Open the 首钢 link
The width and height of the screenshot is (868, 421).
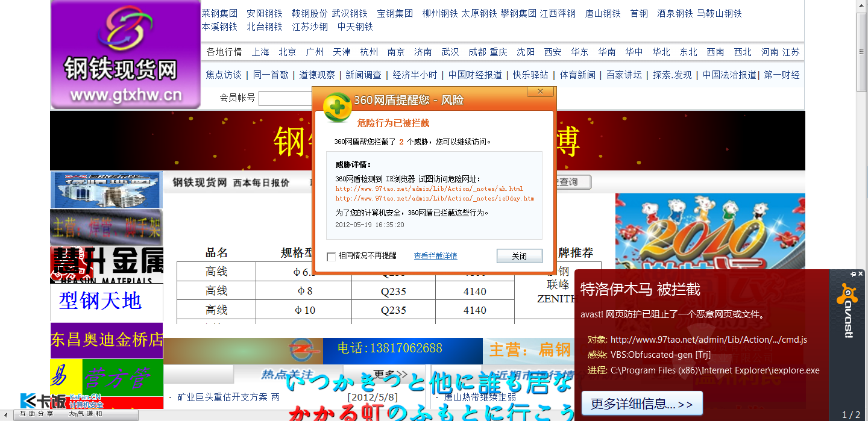pyautogui.click(x=639, y=13)
